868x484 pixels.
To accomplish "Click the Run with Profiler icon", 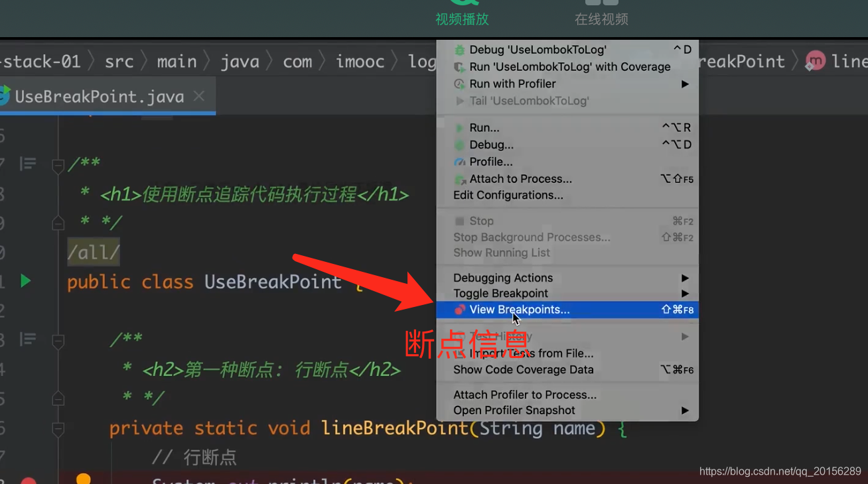I will 459,84.
